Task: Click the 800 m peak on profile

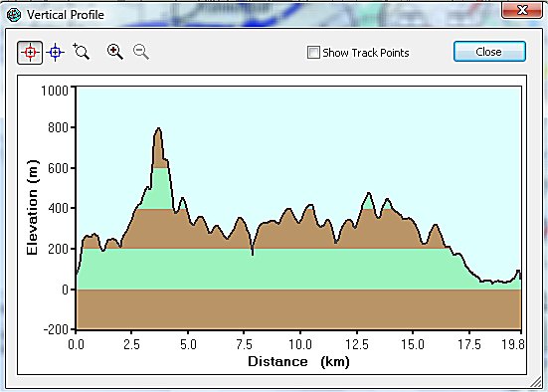Action: click(158, 128)
